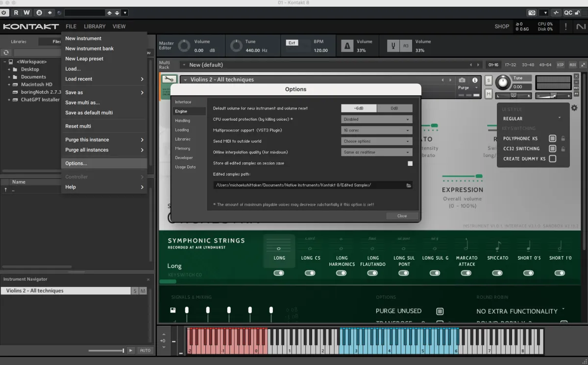
Task: Close the Options dialog using Close button
Action: [402, 216]
